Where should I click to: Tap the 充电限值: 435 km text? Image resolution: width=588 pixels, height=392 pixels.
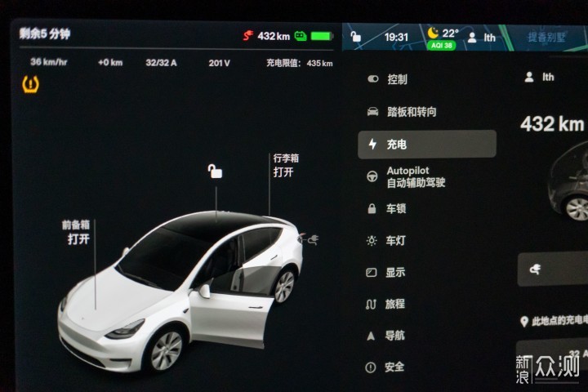click(300, 63)
